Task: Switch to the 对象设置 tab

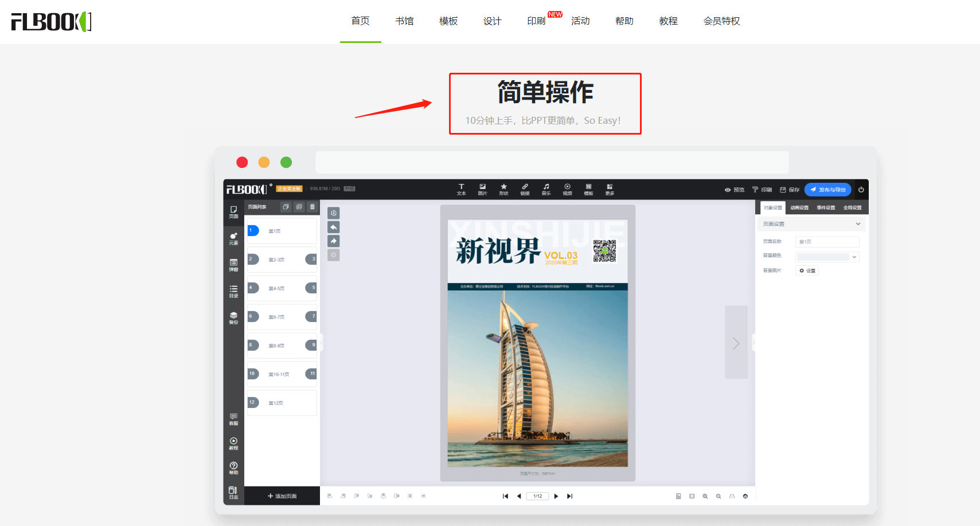Action: point(773,207)
